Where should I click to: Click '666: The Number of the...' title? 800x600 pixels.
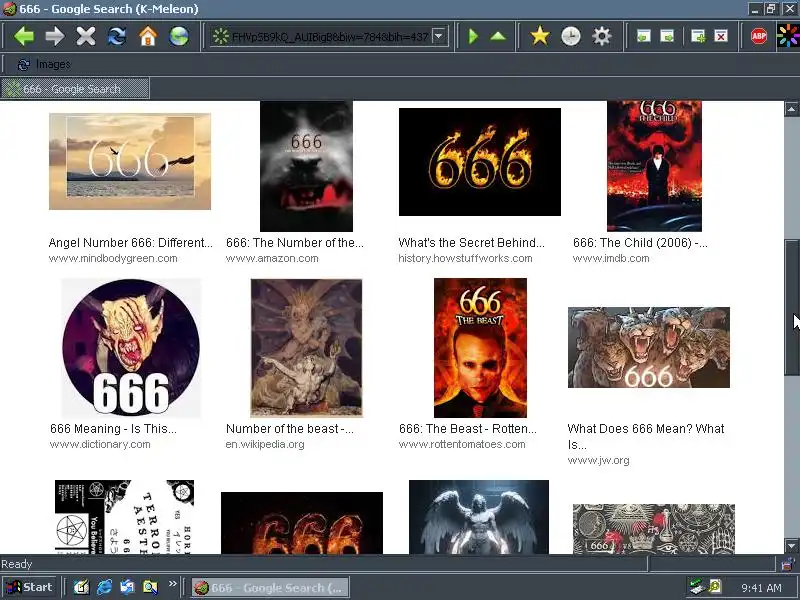click(x=294, y=243)
